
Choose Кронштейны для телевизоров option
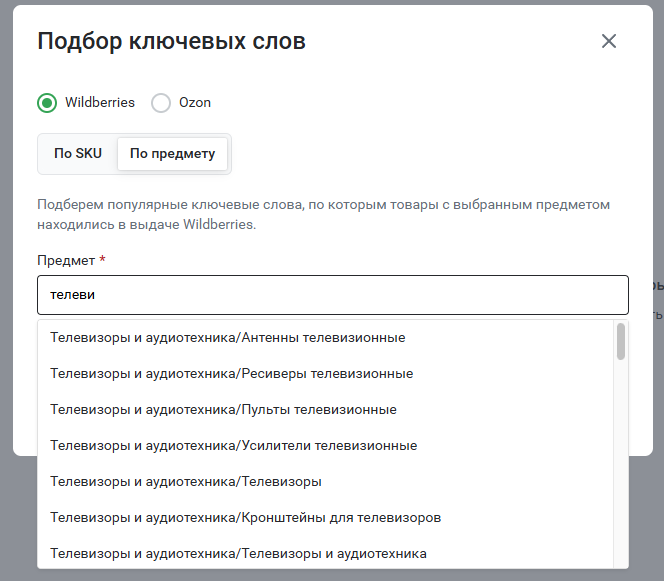tap(325, 518)
